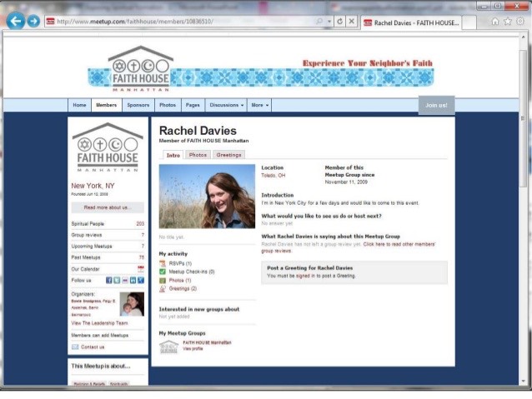The image size is (532, 399).
Task: Switch to the Greetings profile tab
Action: 228,155
